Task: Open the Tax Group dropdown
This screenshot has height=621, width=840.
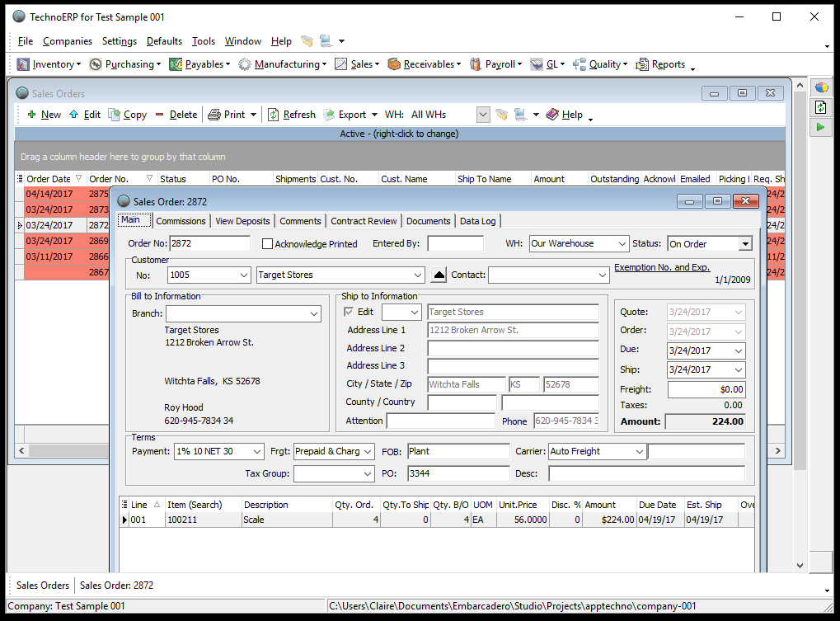Action: tap(368, 473)
